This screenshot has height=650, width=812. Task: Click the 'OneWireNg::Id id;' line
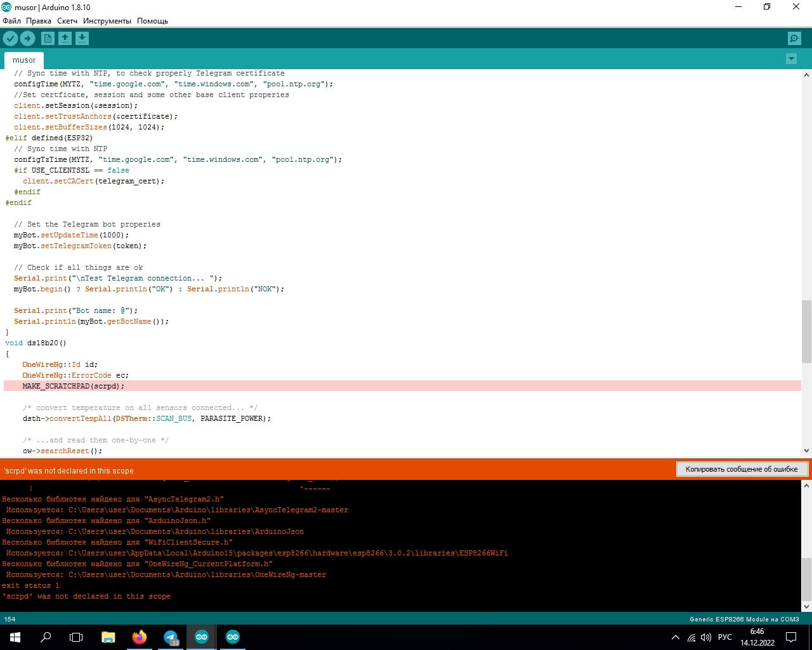point(60,364)
